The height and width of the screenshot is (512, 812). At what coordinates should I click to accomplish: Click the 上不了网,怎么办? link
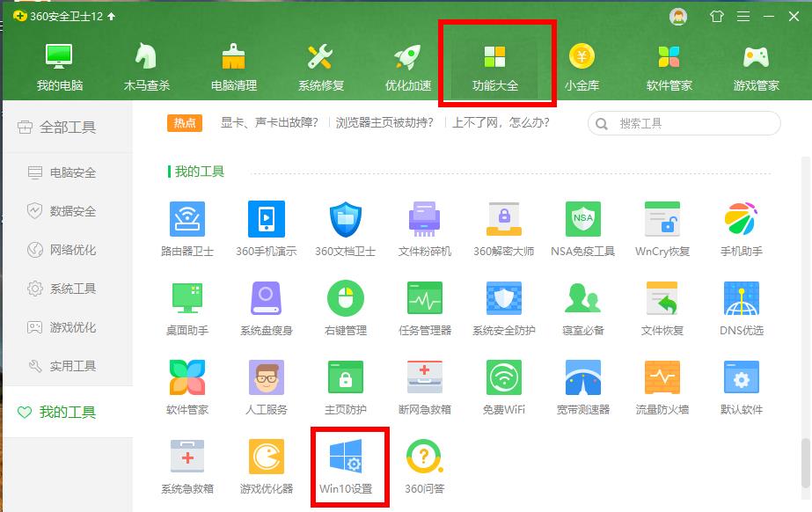pyautogui.click(x=501, y=122)
